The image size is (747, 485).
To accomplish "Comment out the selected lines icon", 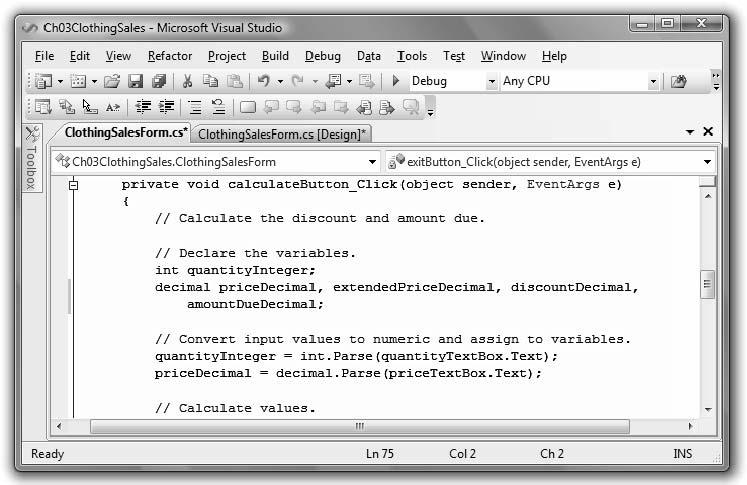I will 195,107.
